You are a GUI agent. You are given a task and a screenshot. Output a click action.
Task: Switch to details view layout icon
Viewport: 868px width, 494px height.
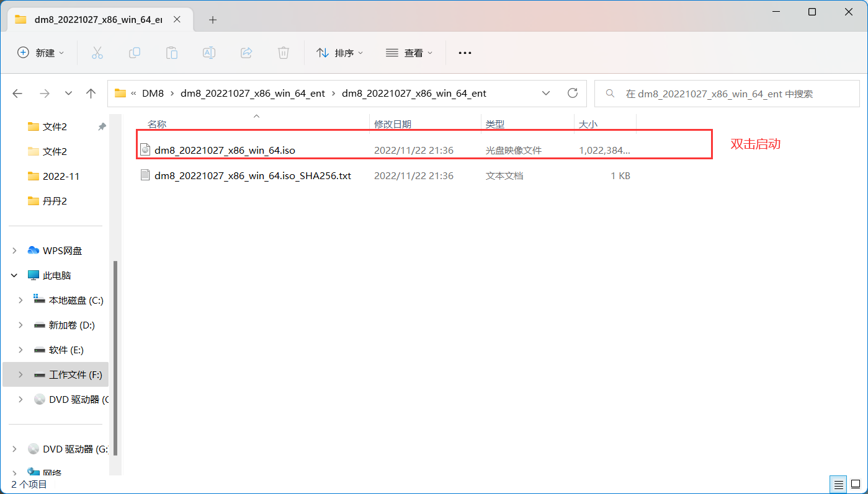click(x=838, y=484)
